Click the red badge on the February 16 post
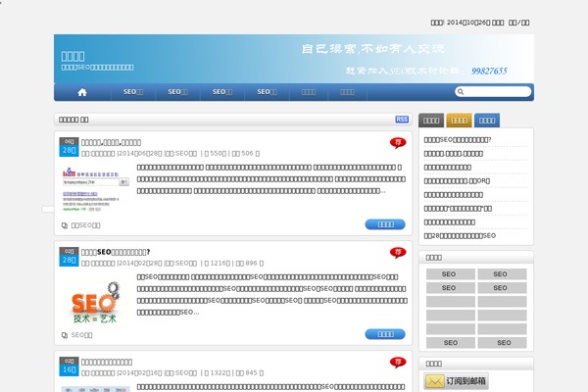 (x=398, y=362)
